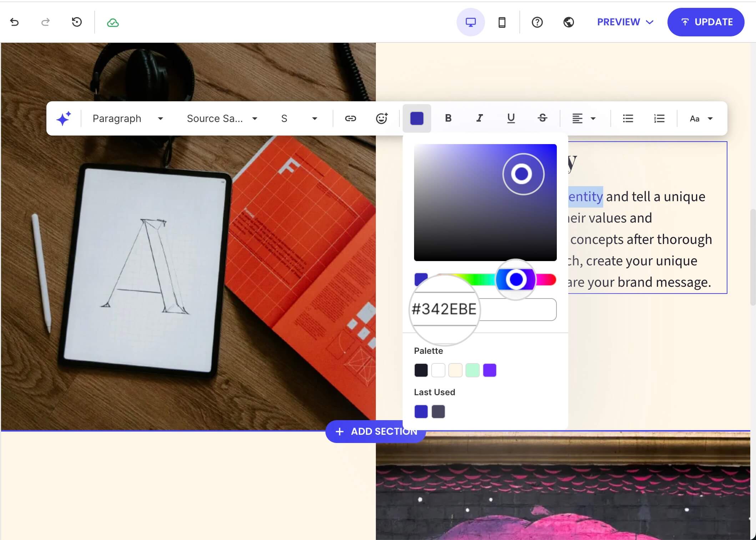Click the pink mural image

tap(563, 486)
